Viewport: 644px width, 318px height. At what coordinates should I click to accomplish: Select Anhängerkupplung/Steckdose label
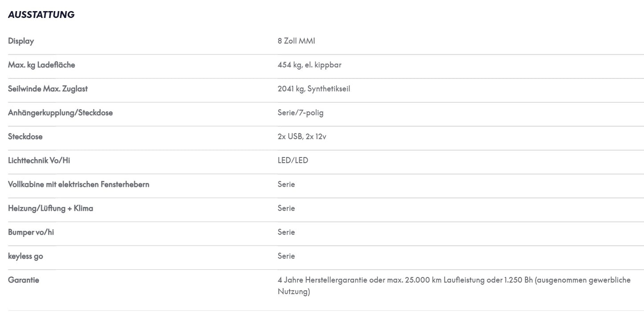[x=60, y=113]
